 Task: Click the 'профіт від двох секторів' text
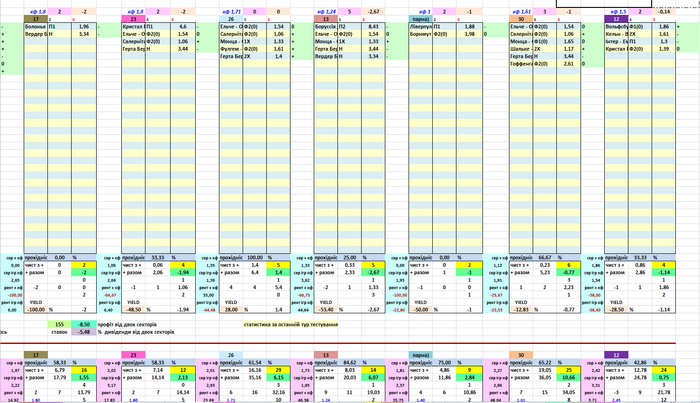point(127,324)
